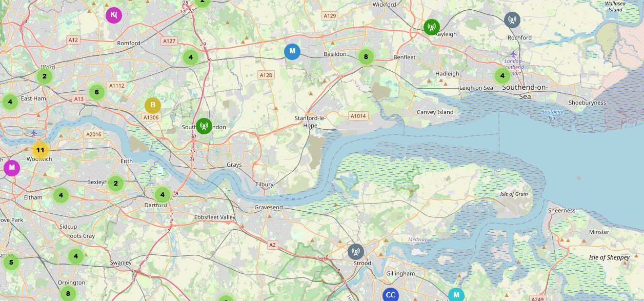Open the magenta M marker near Woolwich
Screen dimensions: 644x301
coord(11,168)
